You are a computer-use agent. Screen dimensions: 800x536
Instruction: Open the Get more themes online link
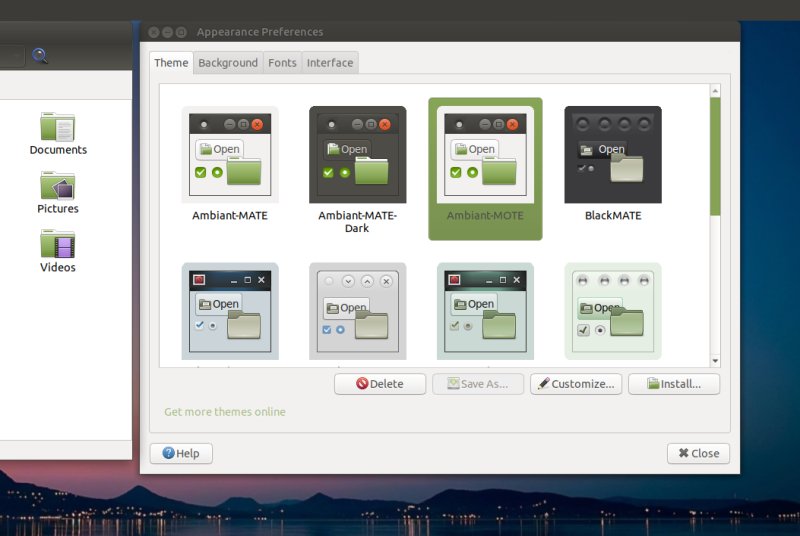point(225,412)
